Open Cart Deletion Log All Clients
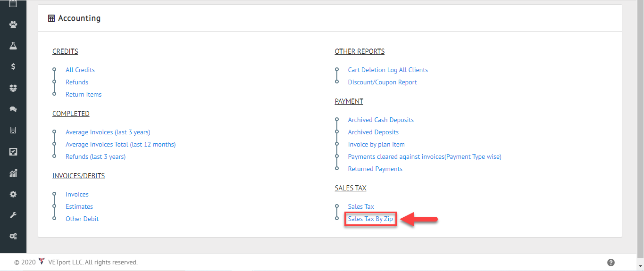Screen dimensions: 644x271 pyautogui.click(x=388, y=70)
